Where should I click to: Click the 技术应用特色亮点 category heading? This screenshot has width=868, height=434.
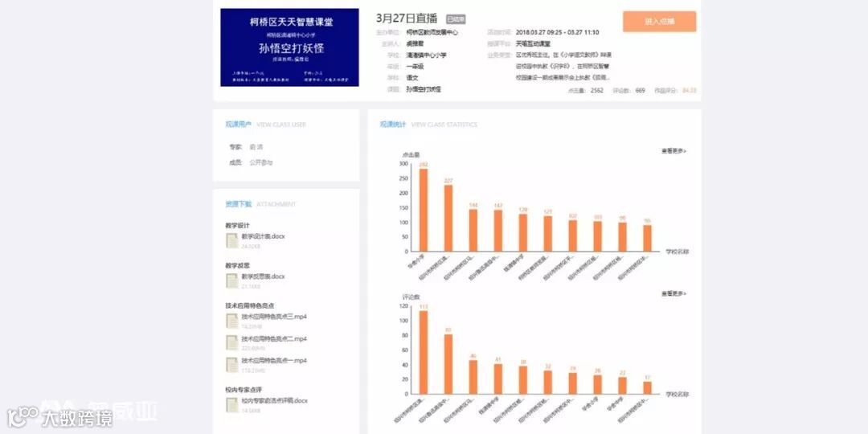pos(250,305)
